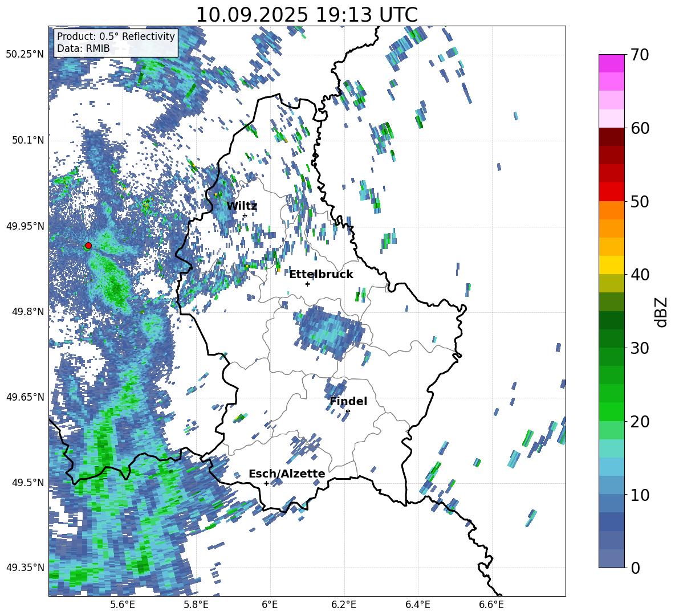Click the 49.35°N latitude label
Viewport: 675px width, 616px height.
coord(25,568)
